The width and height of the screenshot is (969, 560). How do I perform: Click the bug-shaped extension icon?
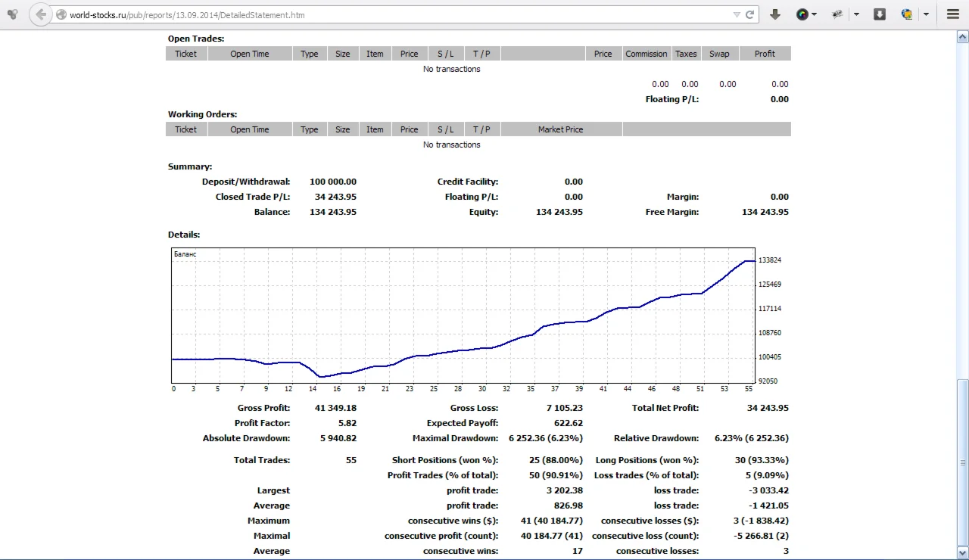pyautogui.click(x=837, y=14)
